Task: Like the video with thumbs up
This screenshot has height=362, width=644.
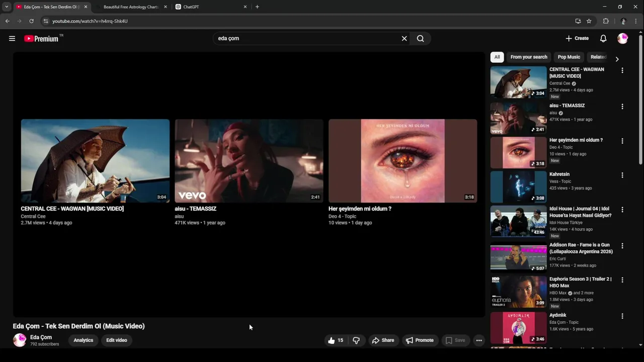Action: pos(336,340)
